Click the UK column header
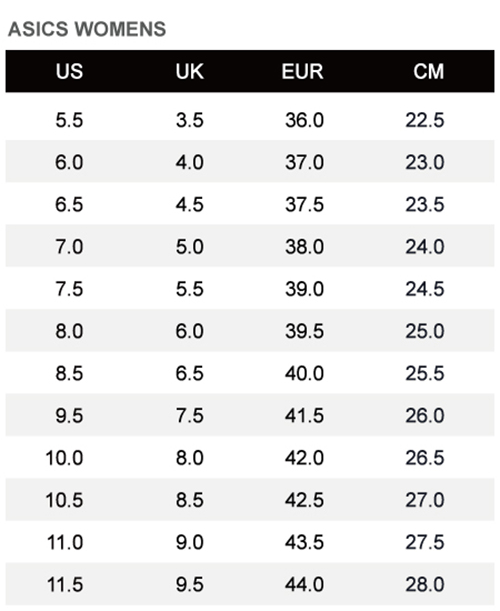This screenshot has height=611, width=500. pos(189,72)
